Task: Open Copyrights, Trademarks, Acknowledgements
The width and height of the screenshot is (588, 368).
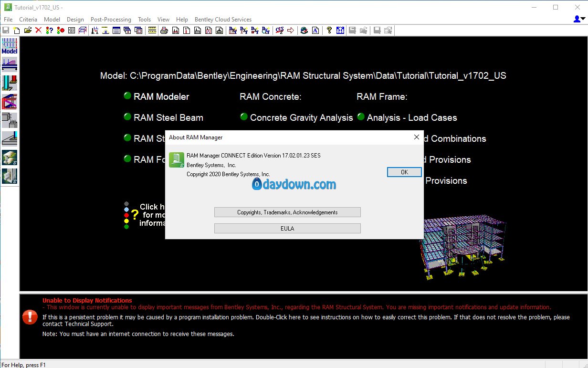Action: point(287,212)
